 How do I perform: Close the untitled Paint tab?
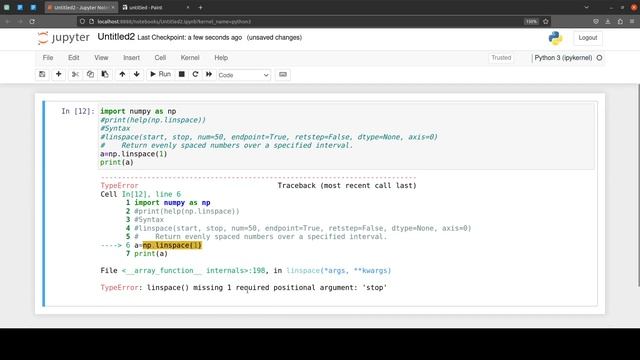click(x=188, y=7)
